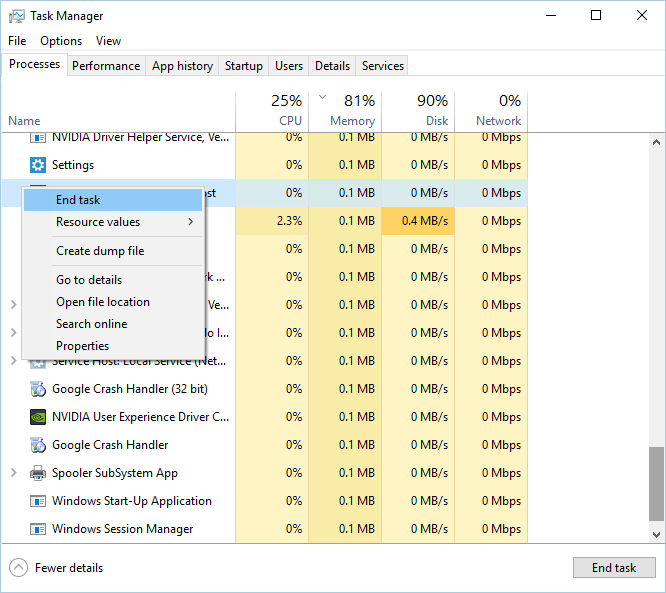Expand the Spooler SubSystem App group
Viewport: 666px width, 593px height.
tap(14, 473)
